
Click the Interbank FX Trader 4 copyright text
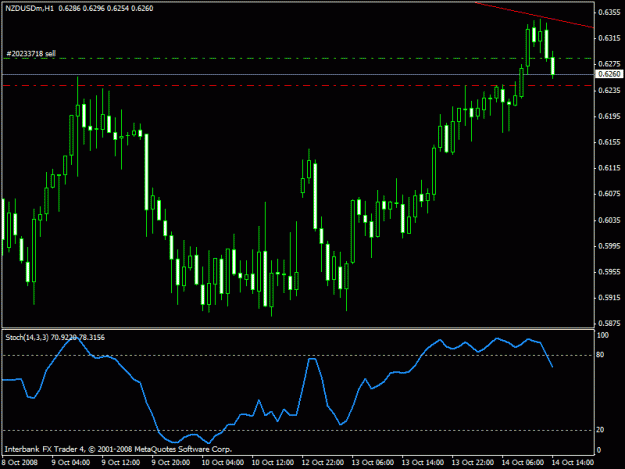click(118, 449)
